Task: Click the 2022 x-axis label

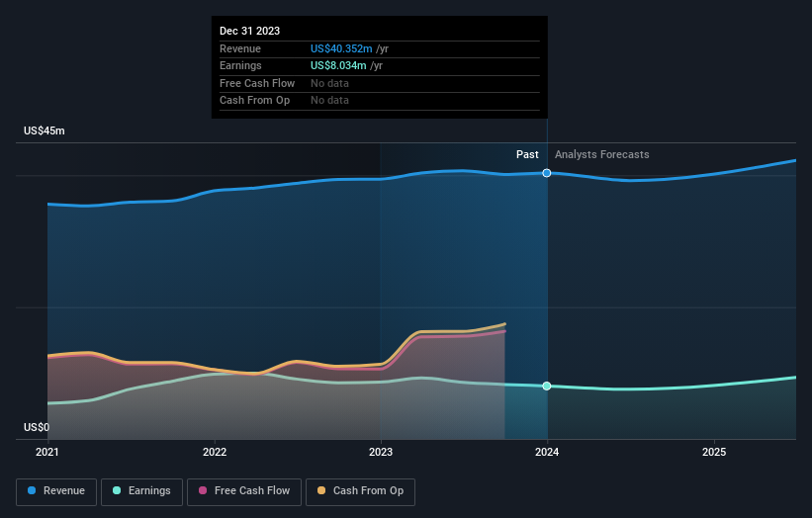Action: click(215, 453)
